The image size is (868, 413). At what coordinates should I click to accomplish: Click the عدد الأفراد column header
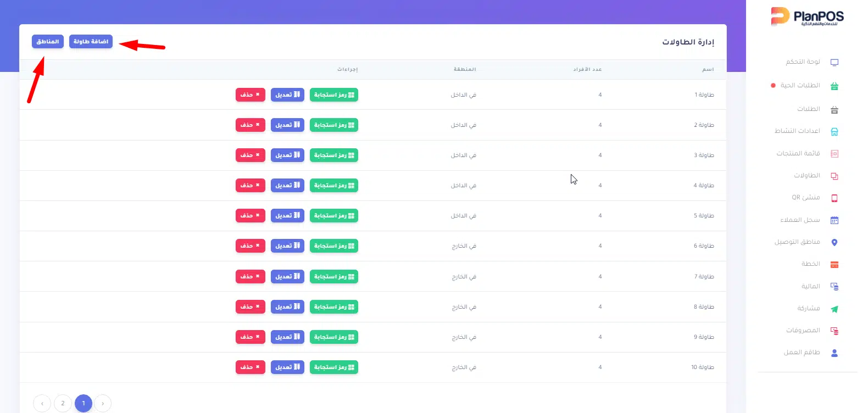[588, 69]
